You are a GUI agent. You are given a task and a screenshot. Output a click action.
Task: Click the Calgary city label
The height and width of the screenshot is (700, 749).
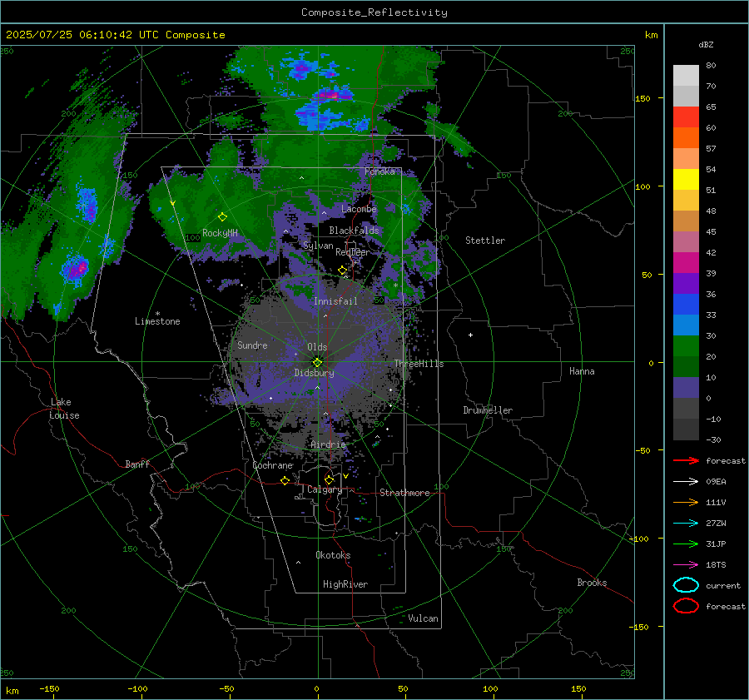click(x=325, y=489)
